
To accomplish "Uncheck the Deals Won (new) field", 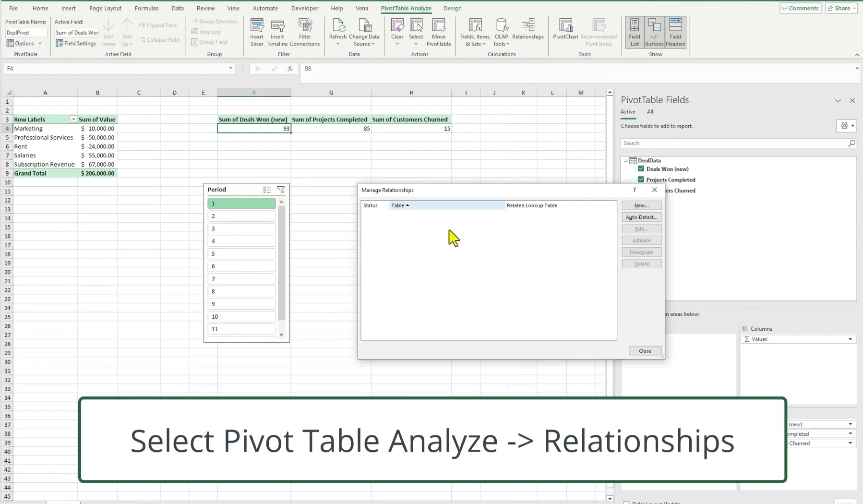I will 641,169.
